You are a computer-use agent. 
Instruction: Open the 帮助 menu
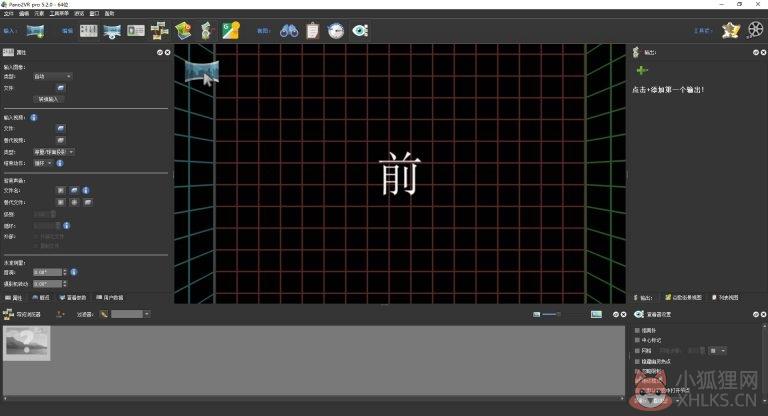pos(109,14)
